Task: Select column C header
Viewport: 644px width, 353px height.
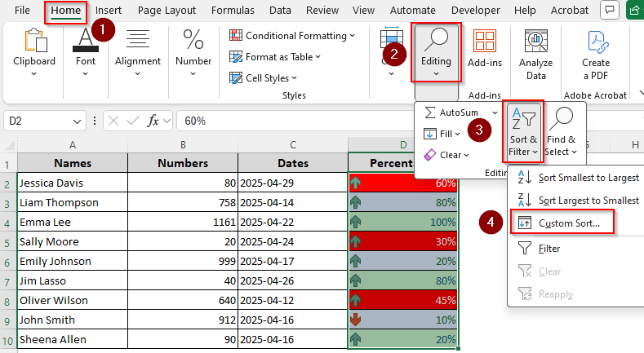Action: [293, 145]
